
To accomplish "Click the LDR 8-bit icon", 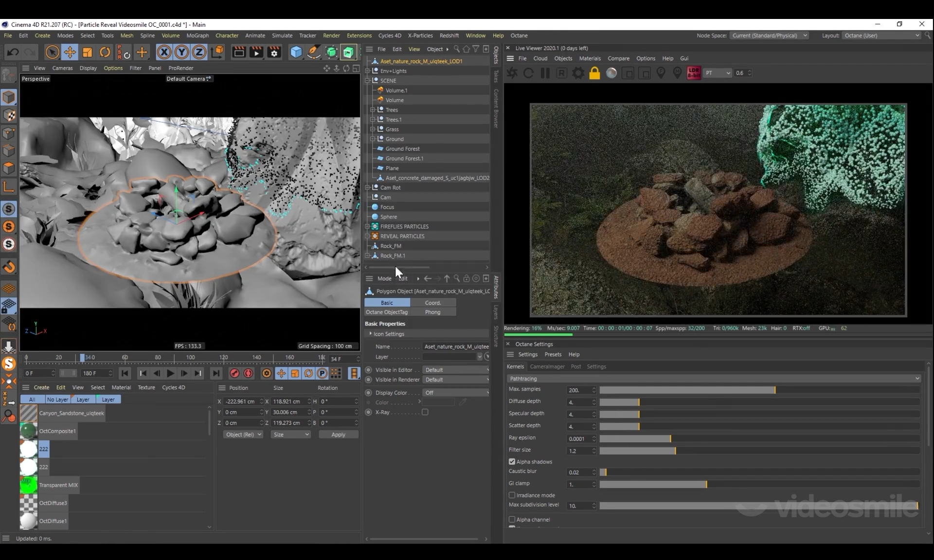I will coord(694,73).
